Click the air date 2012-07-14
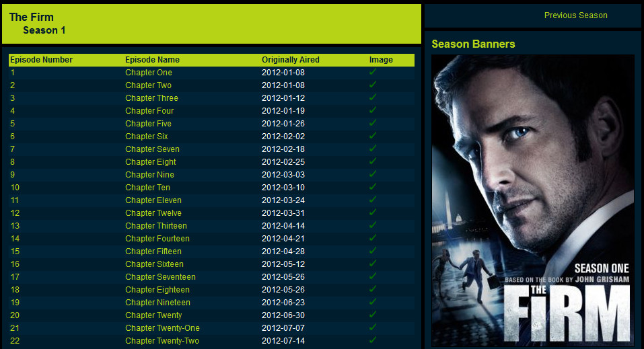This screenshot has width=644, height=349. 283,340
